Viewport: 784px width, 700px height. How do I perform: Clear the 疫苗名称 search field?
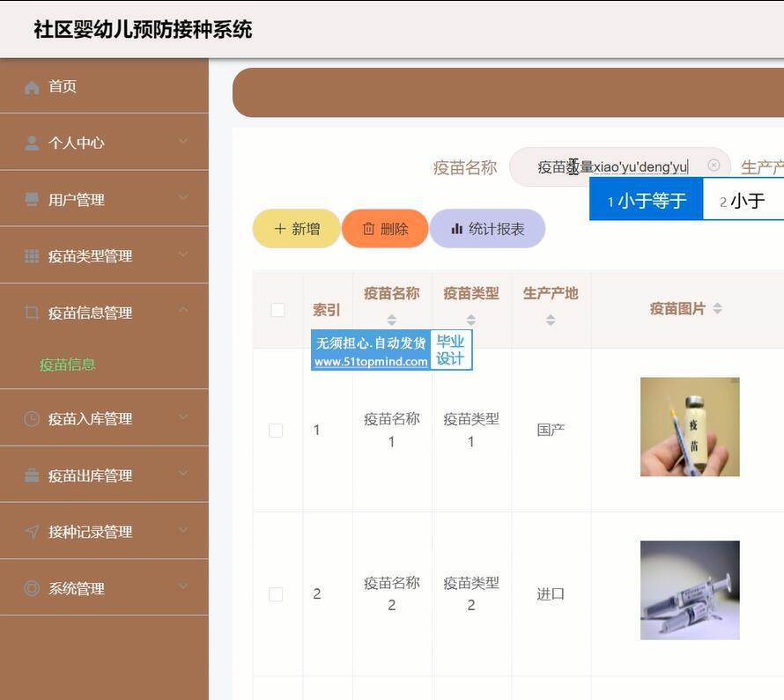pos(714,165)
